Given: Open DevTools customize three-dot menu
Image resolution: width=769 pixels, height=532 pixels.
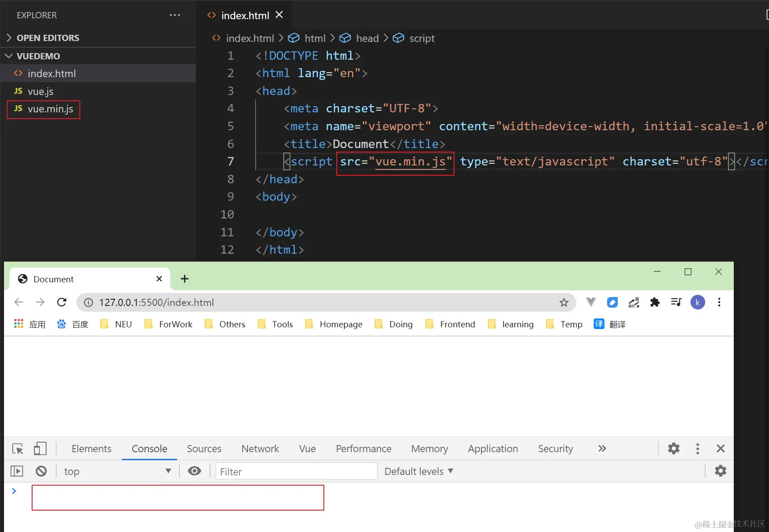Looking at the screenshot, I should (698, 449).
